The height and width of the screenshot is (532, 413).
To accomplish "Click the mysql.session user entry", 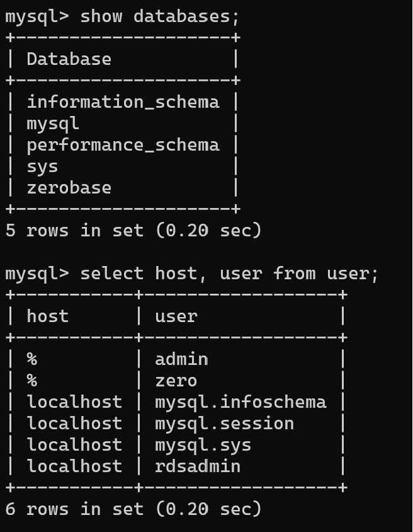I will coord(224,424).
